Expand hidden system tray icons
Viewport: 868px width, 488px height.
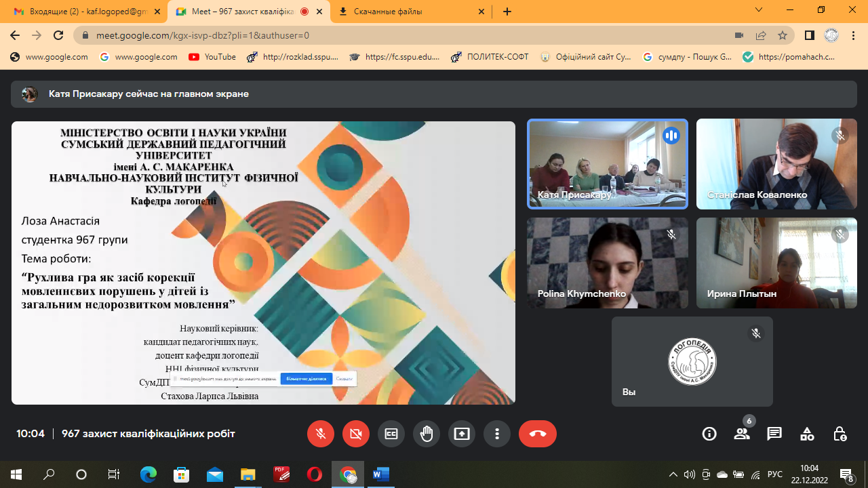pyautogui.click(x=673, y=474)
